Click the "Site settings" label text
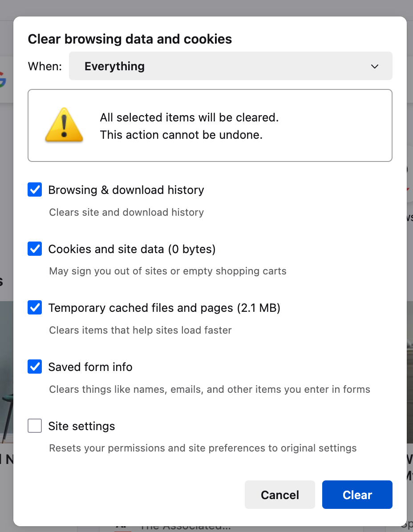Screen dimensions: 413x532 point(81,426)
